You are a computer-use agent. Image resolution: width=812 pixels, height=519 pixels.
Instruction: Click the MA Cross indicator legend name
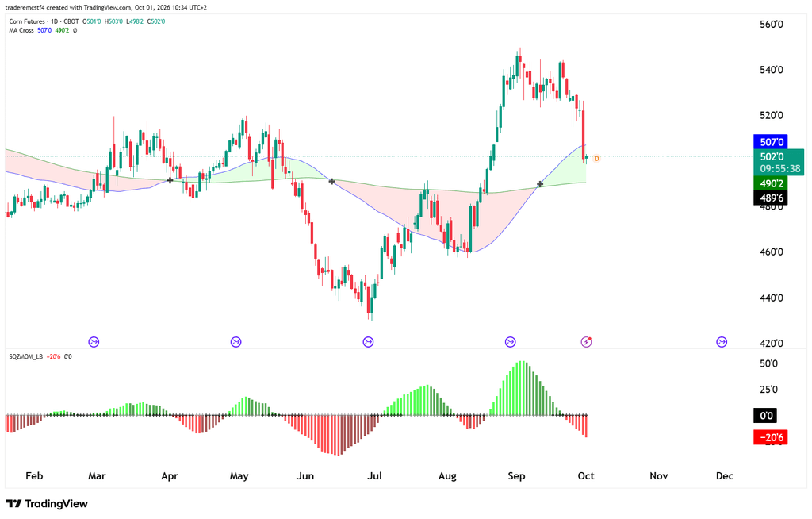[x=21, y=31]
